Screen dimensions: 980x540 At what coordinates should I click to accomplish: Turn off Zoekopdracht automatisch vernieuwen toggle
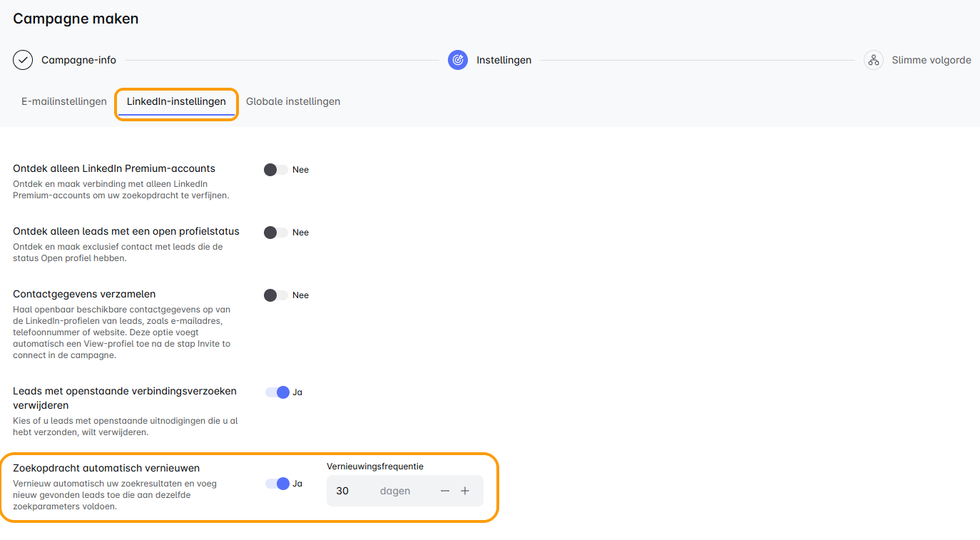pyautogui.click(x=277, y=484)
